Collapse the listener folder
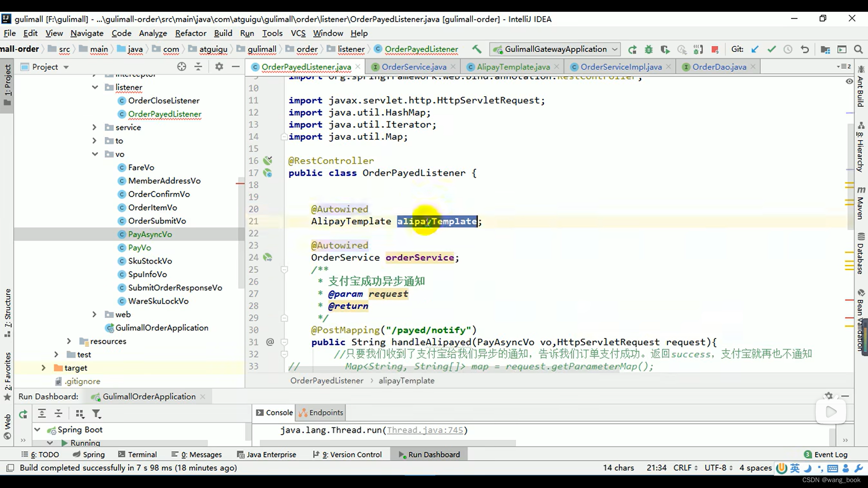The width and height of the screenshot is (868, 488). 95,87
